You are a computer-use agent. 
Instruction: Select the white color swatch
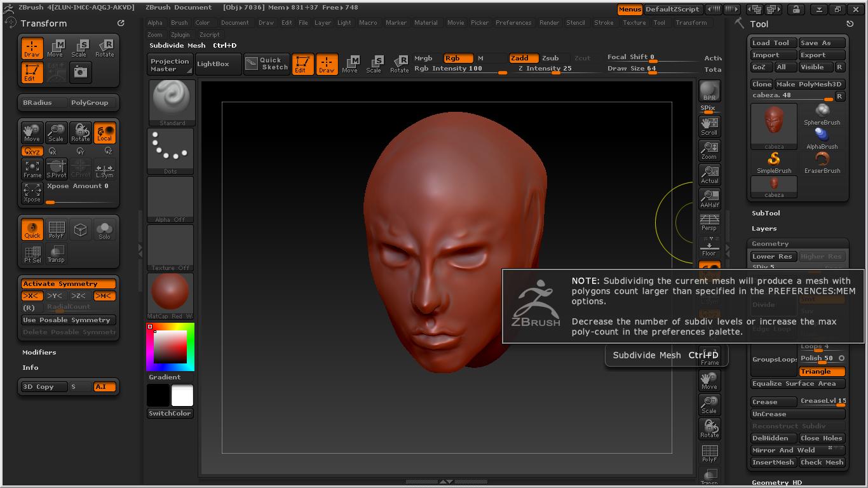coord(182,395)
